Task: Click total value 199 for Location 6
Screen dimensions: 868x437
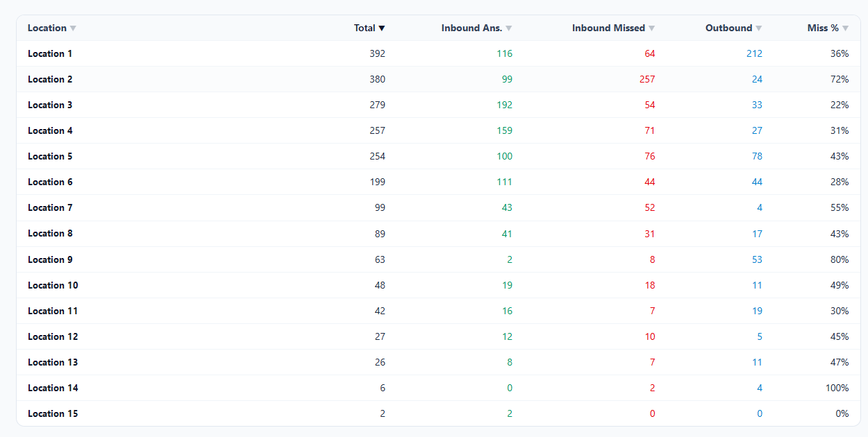Action: [x=377, y=182]
